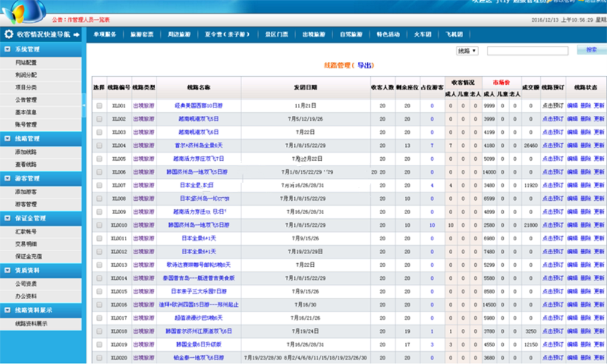Click into the route search text field
The height and width of the screenshot is (364, 607).
527,51
